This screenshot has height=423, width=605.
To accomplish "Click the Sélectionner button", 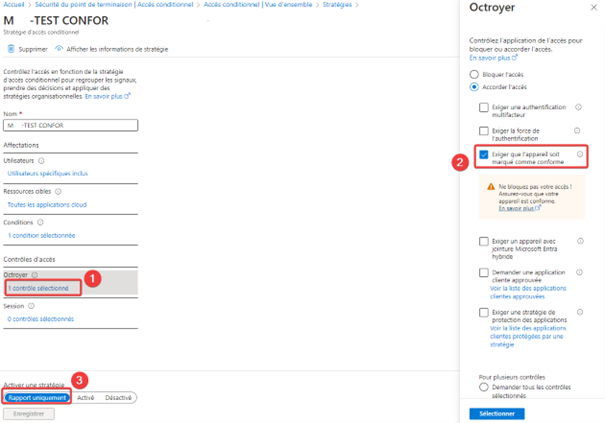I will [x=496, y=413].
